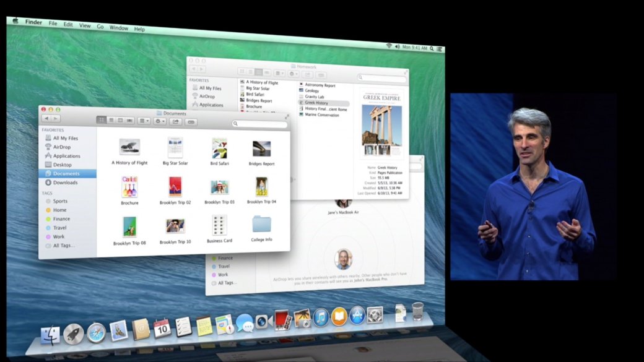Open Safari compass icon in Dock
Viewport: 644px width, 362px height.
point(96,332)
